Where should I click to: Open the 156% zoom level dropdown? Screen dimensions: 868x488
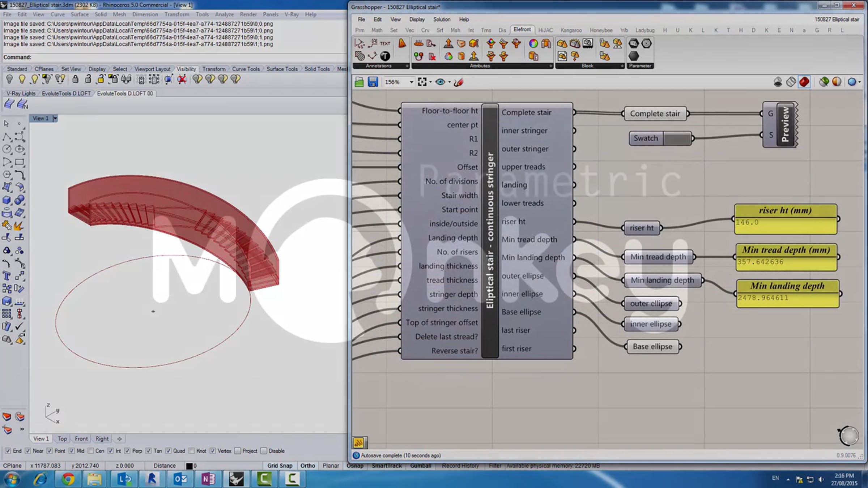[411, 82]
